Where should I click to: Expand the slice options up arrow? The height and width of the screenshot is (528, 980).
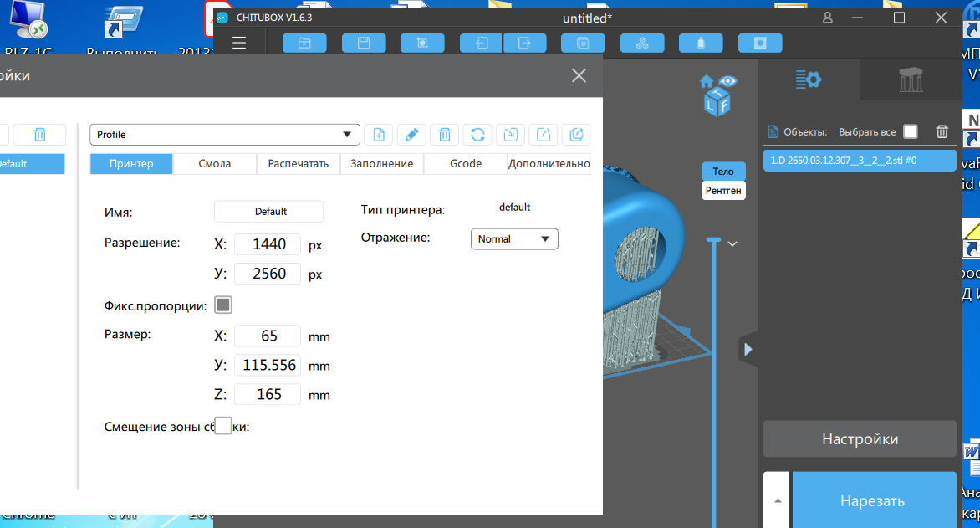point(777,500)
